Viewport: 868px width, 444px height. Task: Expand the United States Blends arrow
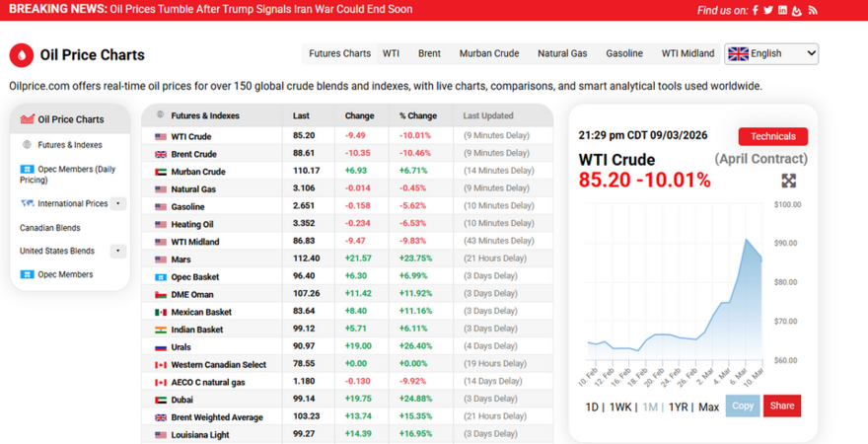(x=117, y=252)
